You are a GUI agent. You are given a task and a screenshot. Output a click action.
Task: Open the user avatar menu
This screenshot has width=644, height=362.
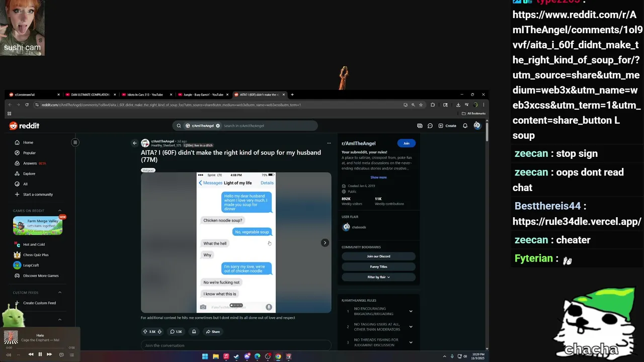coord(477,125)
